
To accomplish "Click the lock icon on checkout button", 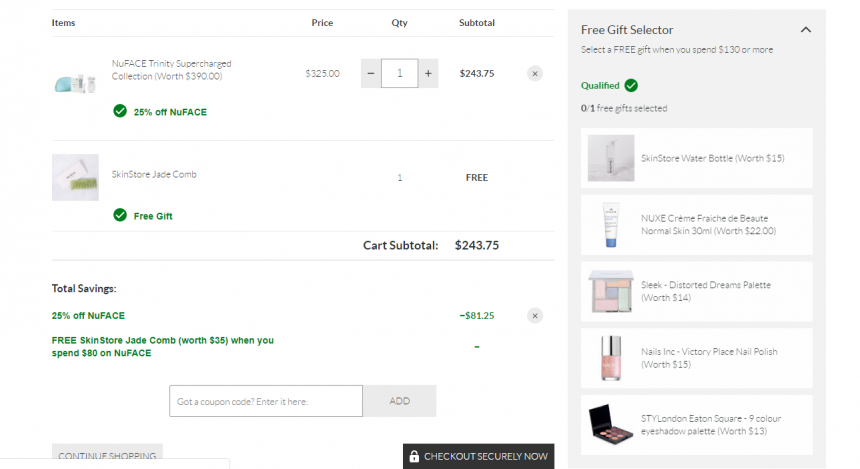I will [x=414, y=456].
